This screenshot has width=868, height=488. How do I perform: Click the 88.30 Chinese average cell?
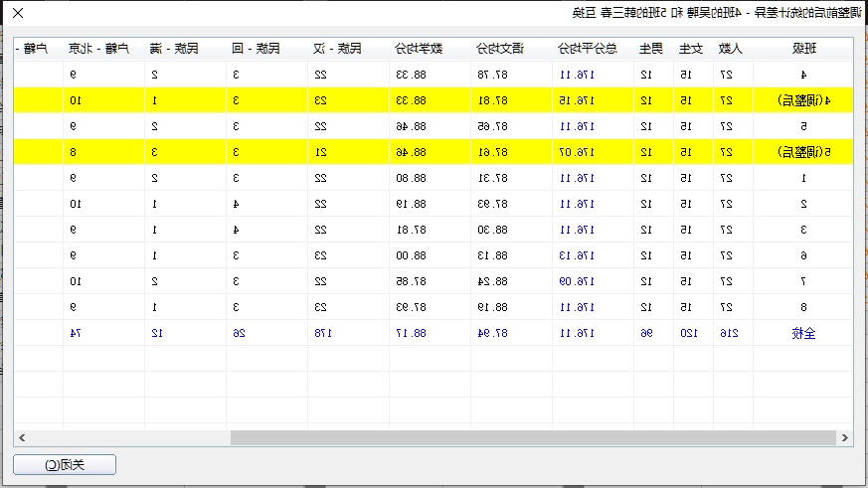point(511,230)
